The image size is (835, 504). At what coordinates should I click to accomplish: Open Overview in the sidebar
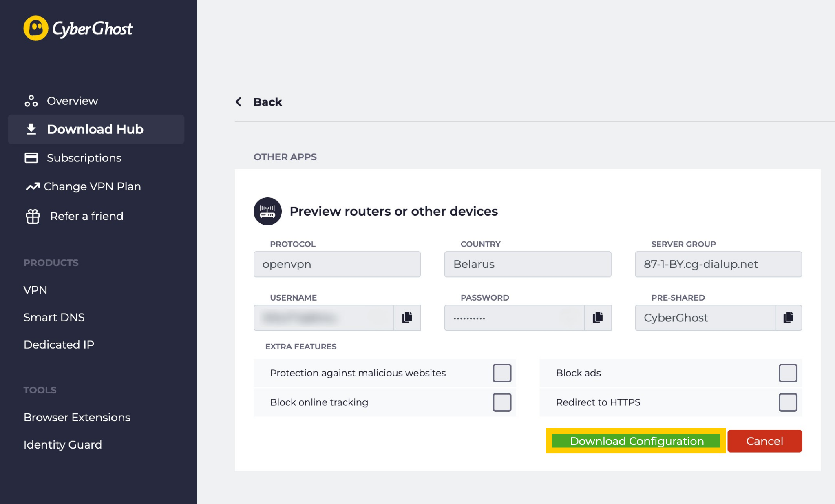pos(73,101)
